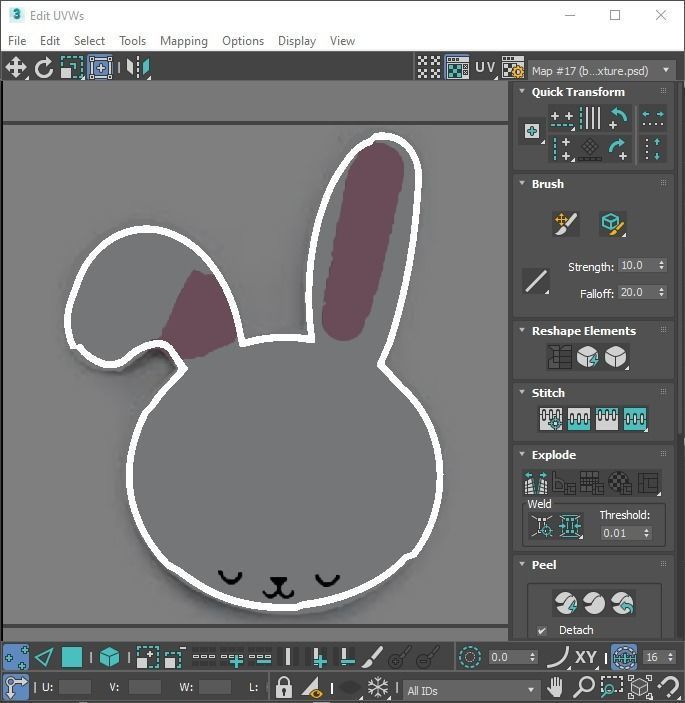The height and width of the screenshot is (703, 685).
Task: Open the Display menu
Action: pyautogui.click(x=297, y=41)
